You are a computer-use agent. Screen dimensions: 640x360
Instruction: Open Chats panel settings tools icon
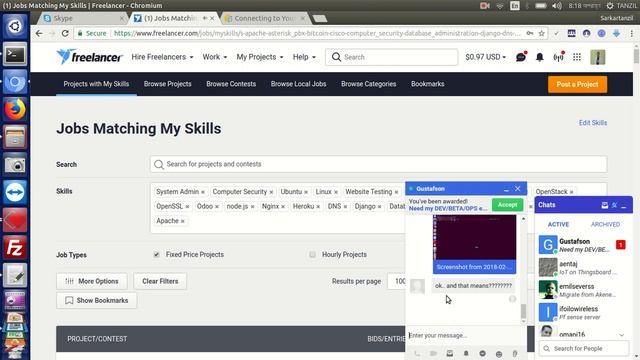614,205
